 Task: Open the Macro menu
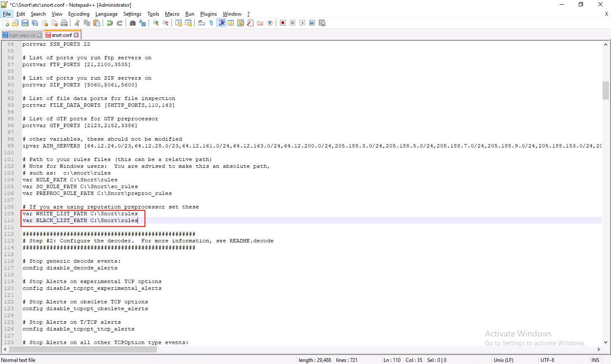(172, 14)
